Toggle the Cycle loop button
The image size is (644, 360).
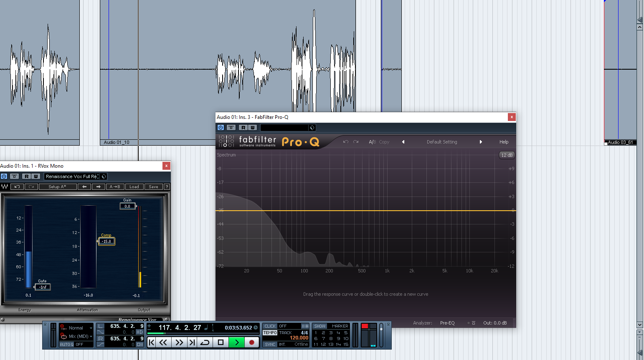pos(205,342)
